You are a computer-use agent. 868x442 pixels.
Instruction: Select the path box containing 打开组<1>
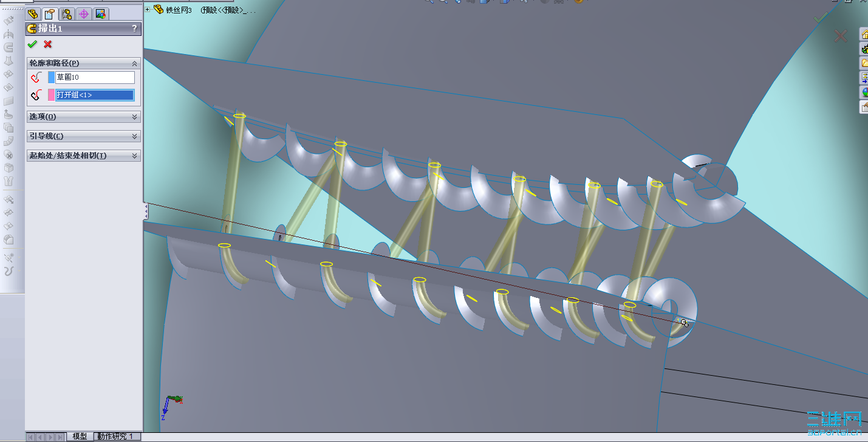point(95,95)
